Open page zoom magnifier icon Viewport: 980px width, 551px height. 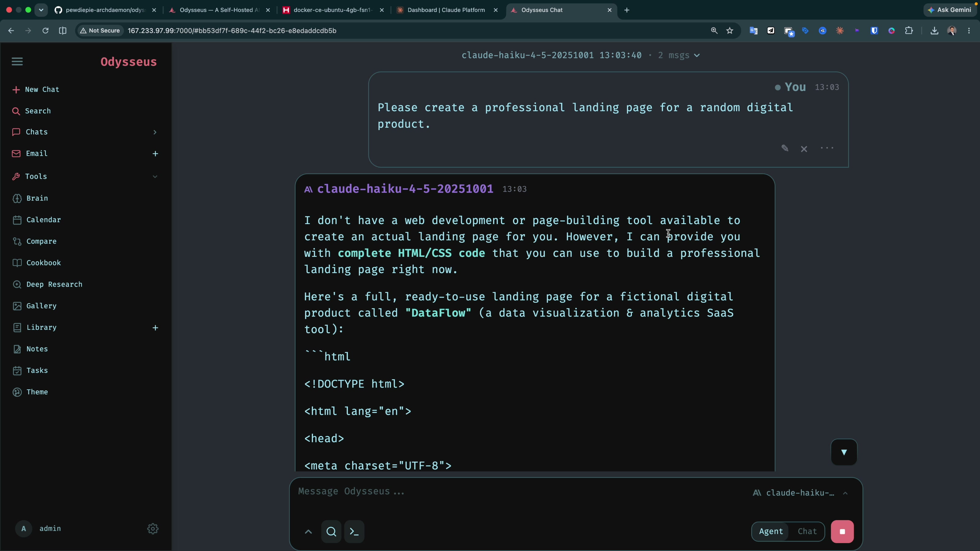714,30
